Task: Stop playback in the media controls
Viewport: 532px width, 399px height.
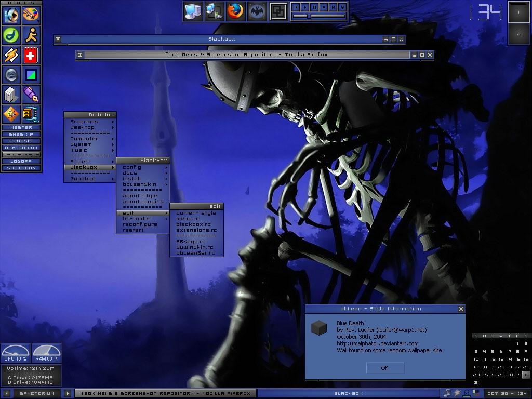Action: pos(324,7)
